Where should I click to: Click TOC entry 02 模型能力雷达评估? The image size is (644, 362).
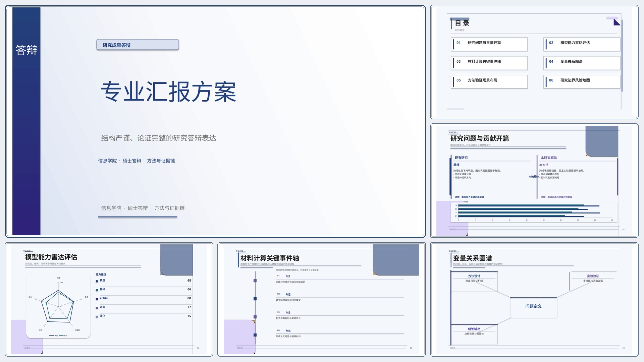coord(582,44)
